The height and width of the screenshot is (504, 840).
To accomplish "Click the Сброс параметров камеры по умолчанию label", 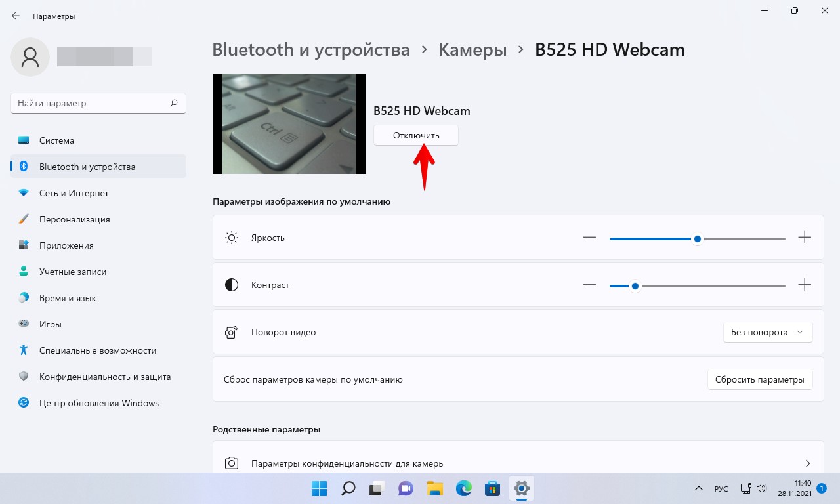I will pyautogui.click(x=313, y=379).
